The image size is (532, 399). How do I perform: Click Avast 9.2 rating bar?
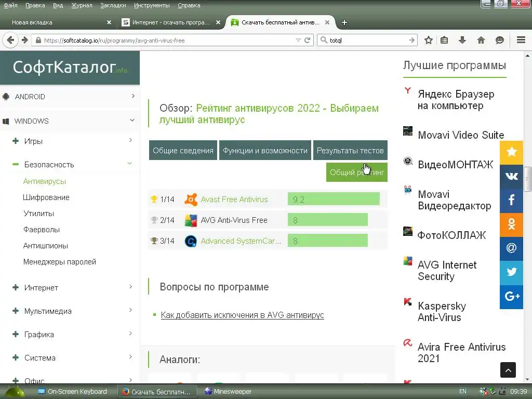[x=334, y=199]
